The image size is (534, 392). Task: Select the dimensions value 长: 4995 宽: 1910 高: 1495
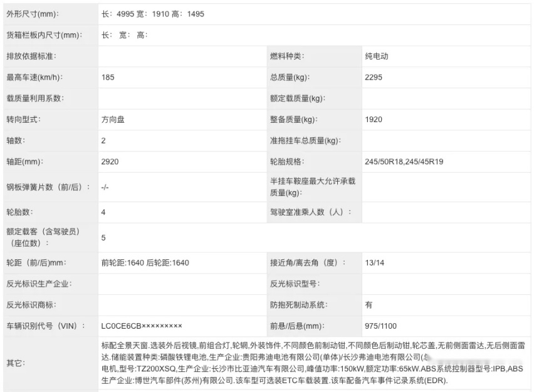tap(152, 14)
